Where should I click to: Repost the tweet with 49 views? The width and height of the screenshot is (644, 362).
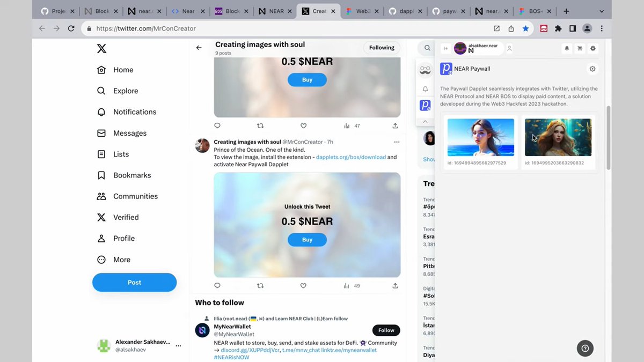click(260, 286)
